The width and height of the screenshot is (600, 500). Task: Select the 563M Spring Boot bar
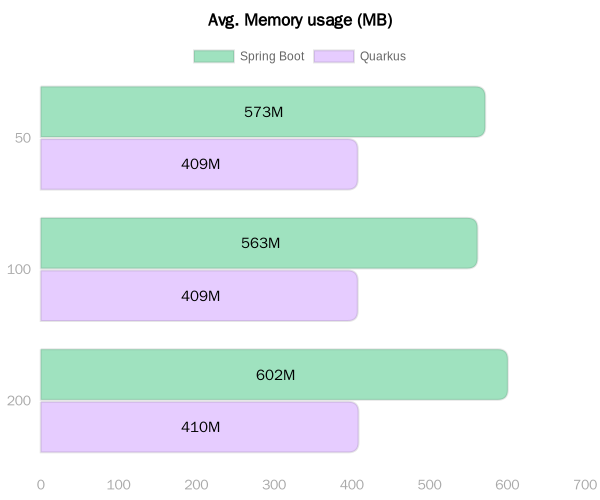click(259, 243)
